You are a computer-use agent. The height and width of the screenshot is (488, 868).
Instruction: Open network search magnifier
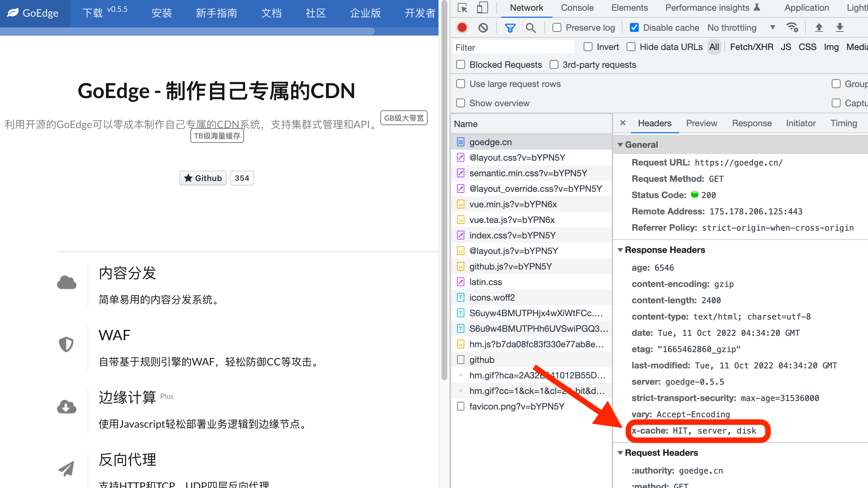coord(531,28)
